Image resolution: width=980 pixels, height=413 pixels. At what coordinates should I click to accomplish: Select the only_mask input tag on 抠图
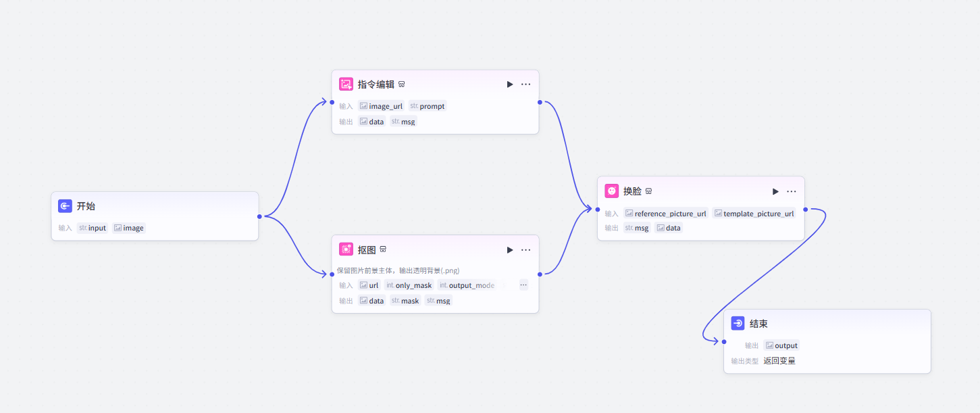pos(409,285)
